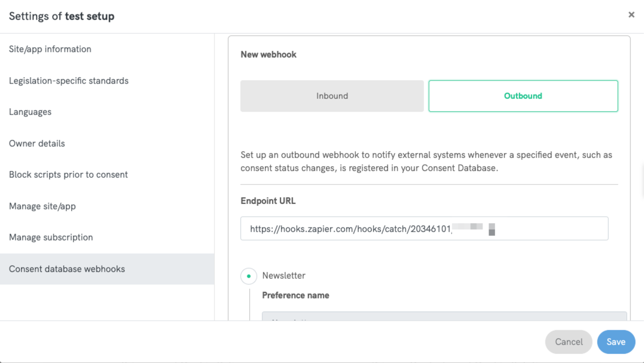Open Site/app information settings

(50, 49)
